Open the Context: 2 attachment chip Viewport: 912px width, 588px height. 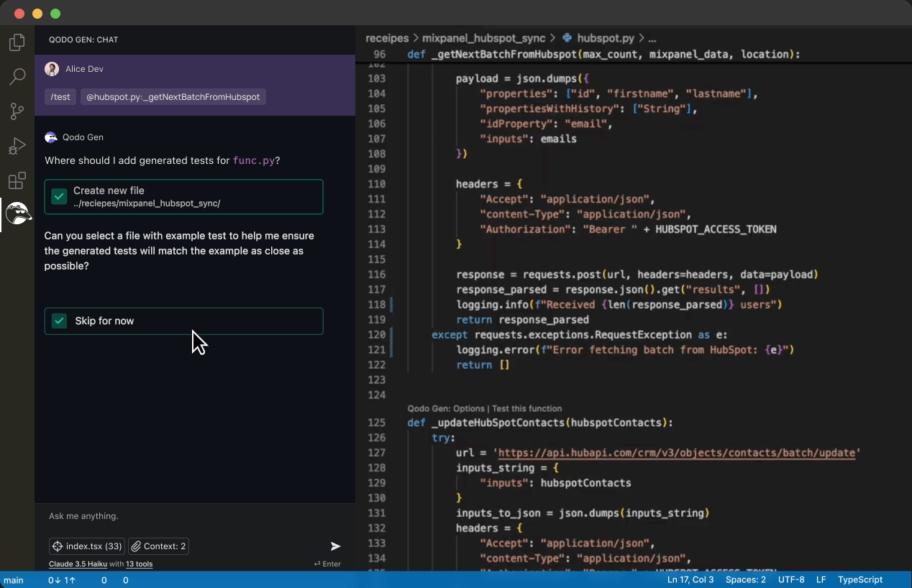coord(159,546)
